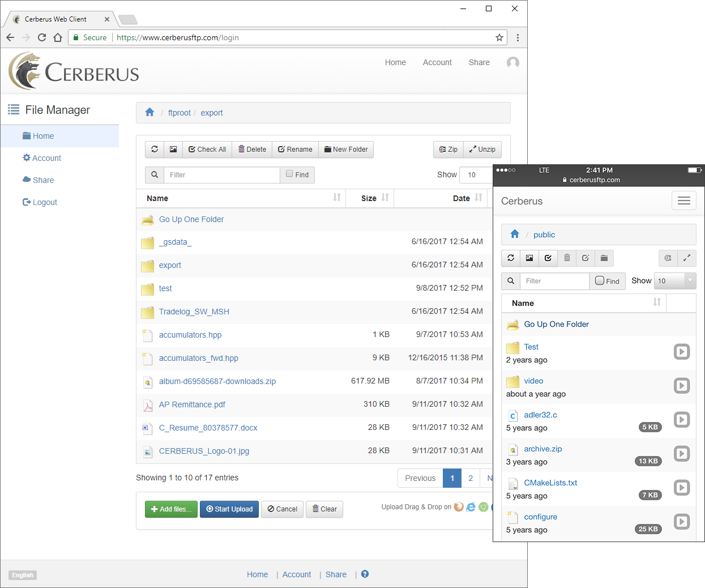This screenshot has height=588, width=705.
Task: Open ftproot in desktop breadcrumb
Action: tap(180, 113)
